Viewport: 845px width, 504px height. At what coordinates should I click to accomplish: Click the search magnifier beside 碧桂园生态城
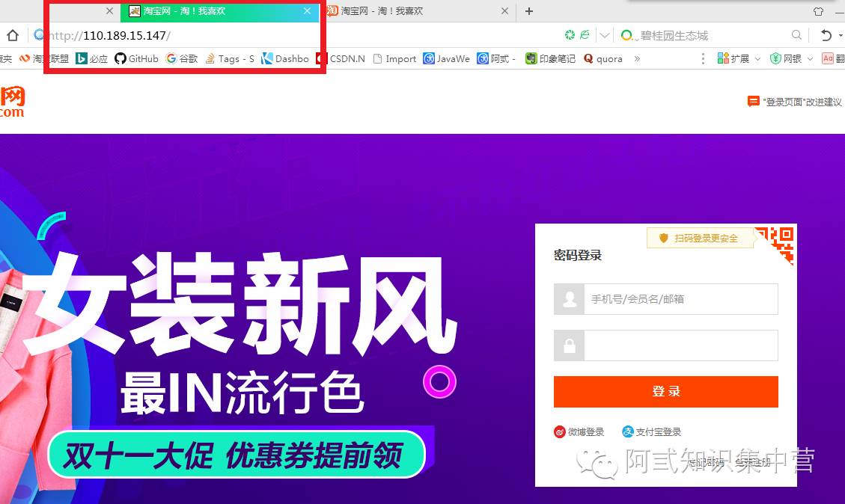796,34
